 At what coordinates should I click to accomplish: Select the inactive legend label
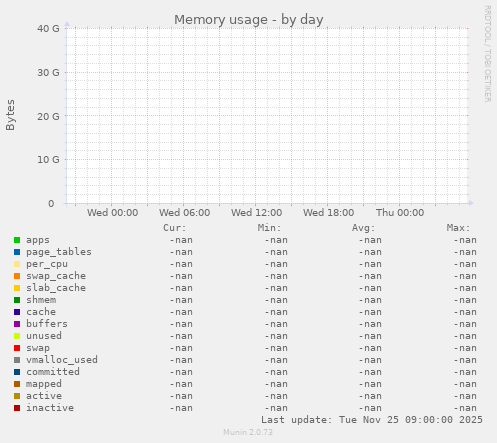coord(50,408)
